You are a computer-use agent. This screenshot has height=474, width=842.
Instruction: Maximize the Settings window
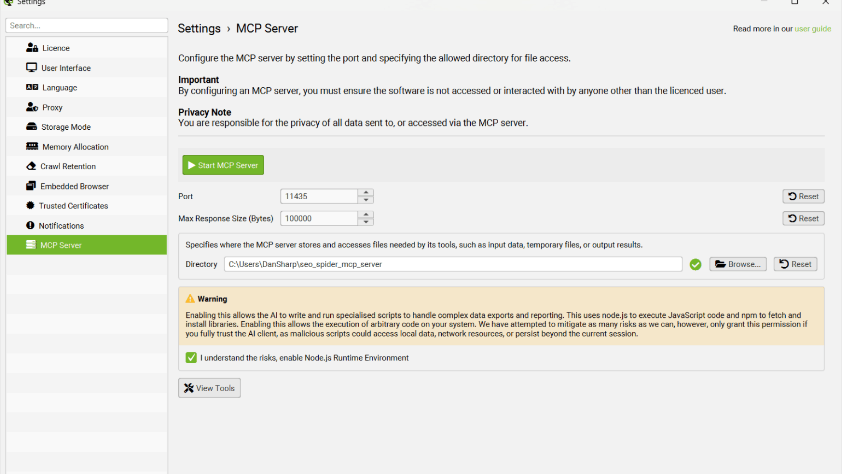(x=795, y=2)
